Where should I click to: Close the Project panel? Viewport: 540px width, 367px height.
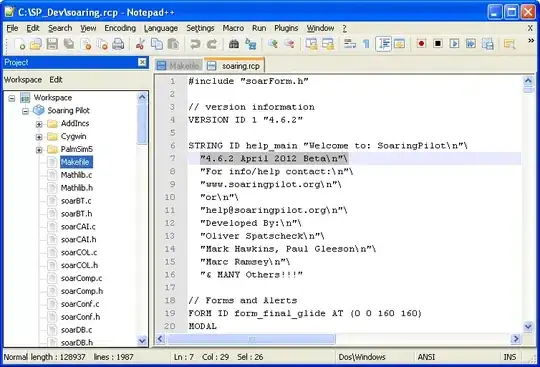point(142,62)
